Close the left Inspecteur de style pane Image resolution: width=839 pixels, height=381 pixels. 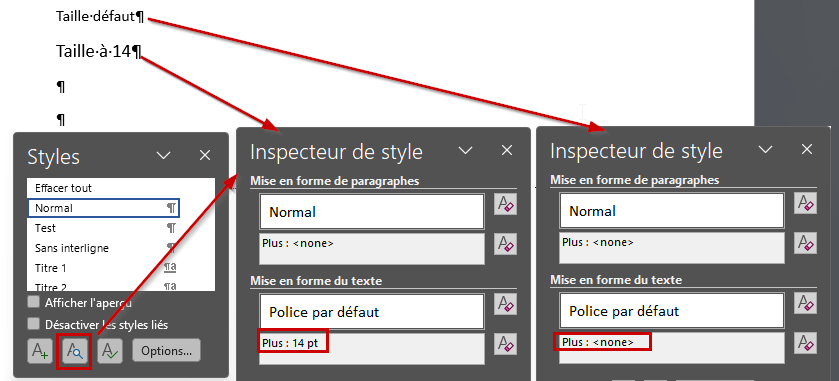pyautogui.click(x=507, y=151)
